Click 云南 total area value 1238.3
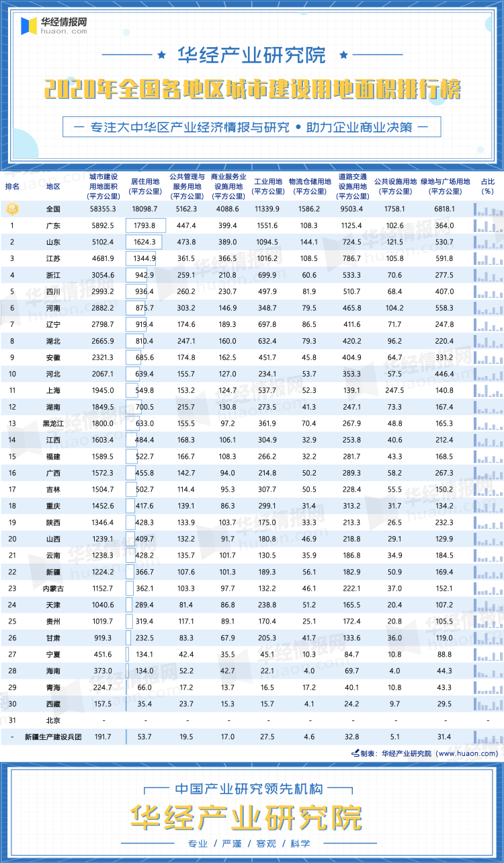 [x=103, y=555]
